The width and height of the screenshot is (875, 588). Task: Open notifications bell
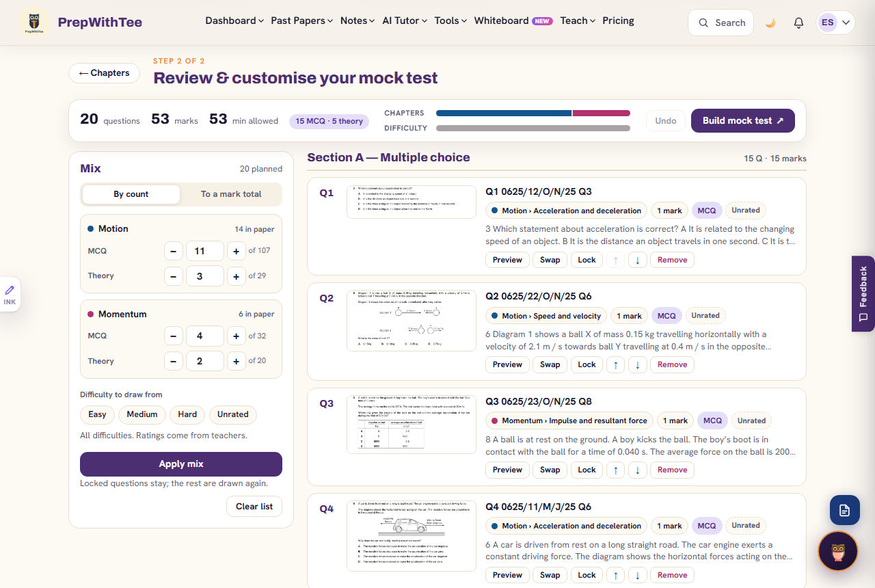(x=798, y=23)
